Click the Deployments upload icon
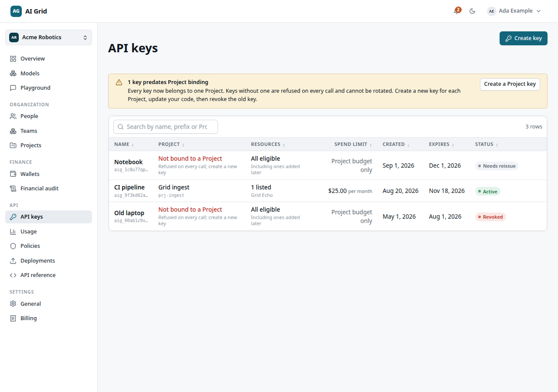 tap(13, 261)
